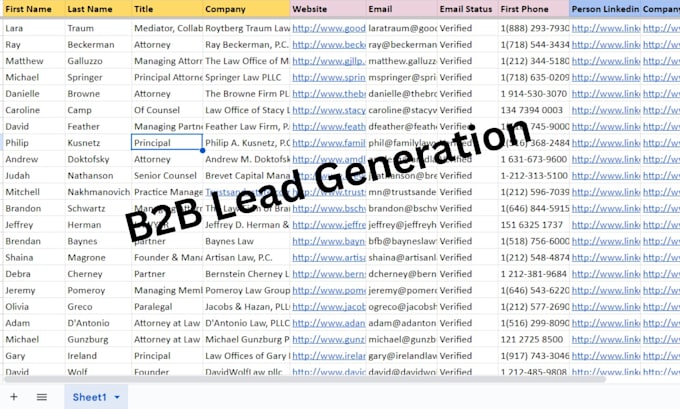Select the cell containing 'Doktofsky'

[98, 159]
